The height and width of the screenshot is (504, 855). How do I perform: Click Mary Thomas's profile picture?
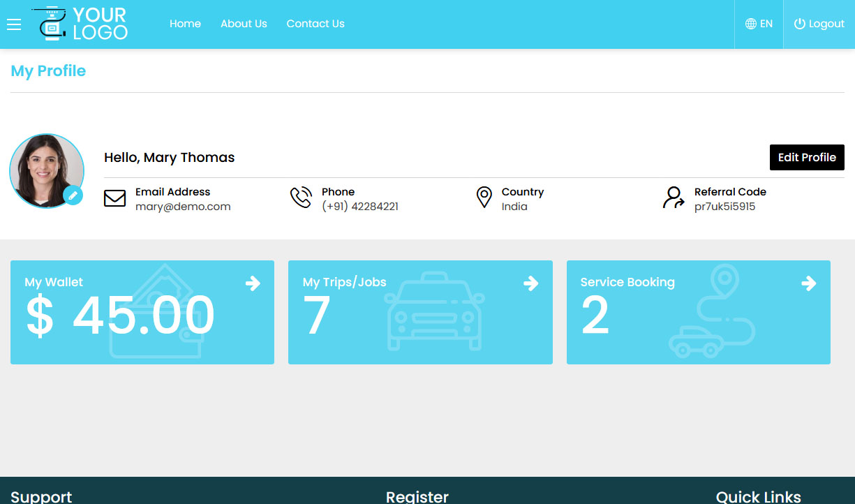click(x=46, y=170)
